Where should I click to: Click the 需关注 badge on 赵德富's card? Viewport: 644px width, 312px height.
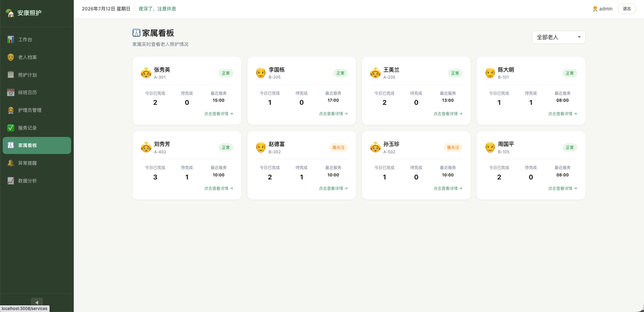tap(339, 148)
